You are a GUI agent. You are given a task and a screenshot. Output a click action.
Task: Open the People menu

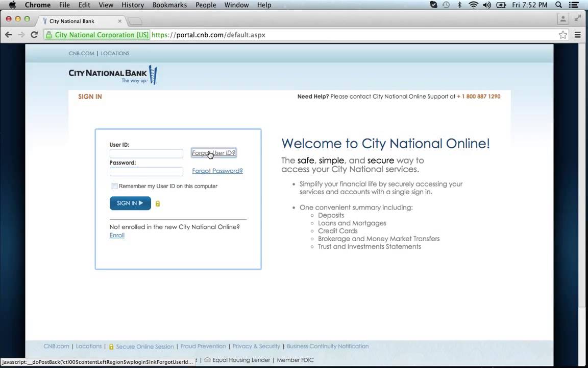[x=206, y=5]
